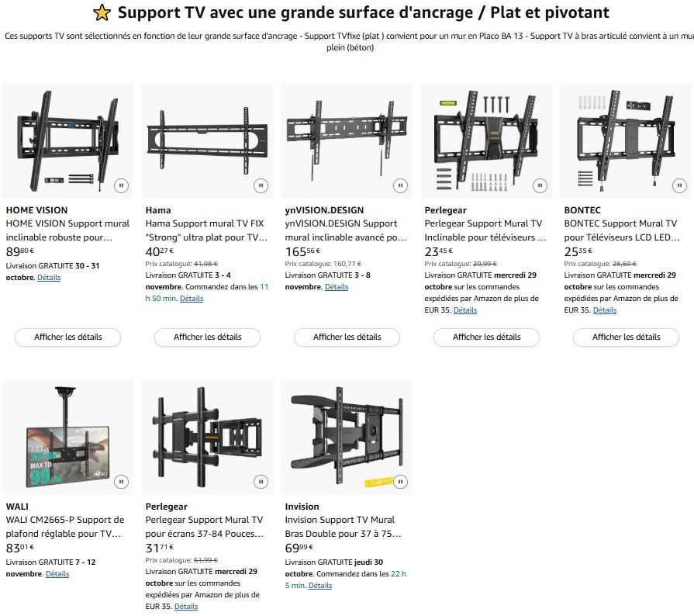Show details for the BONTEC mount
This screenshot has height=616, width=694.
pos(627,337)
